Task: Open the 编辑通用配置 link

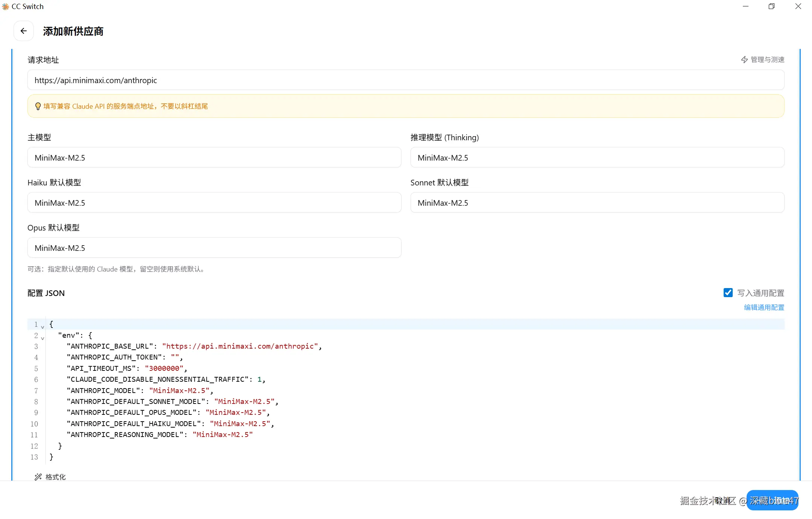Action: click(x=764, y=307)
